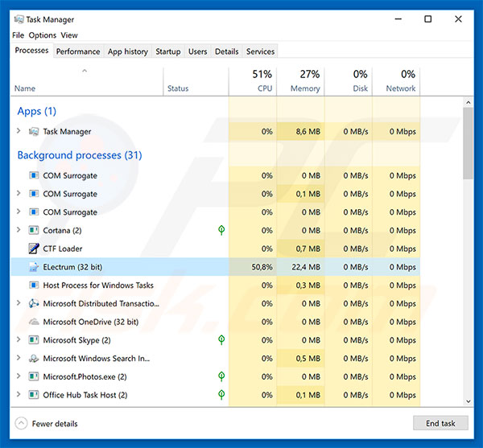
Task: Open the File menu
Action: 19,35
